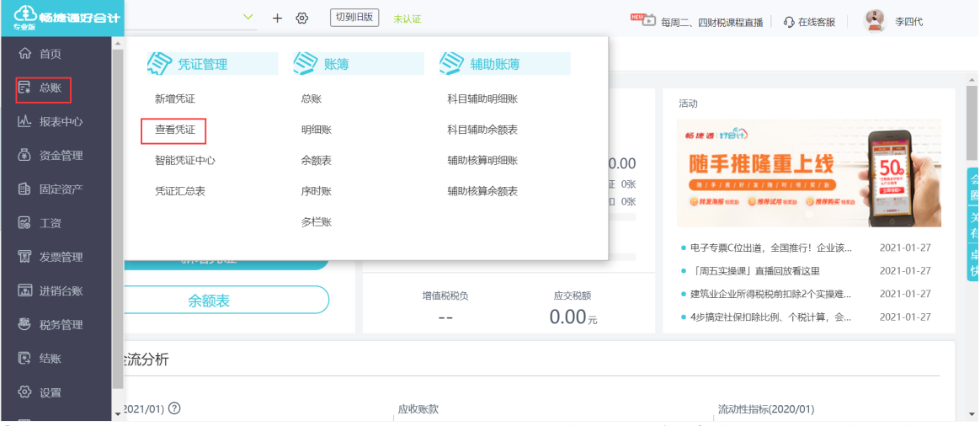
Task: Click sidebar scroll down arrow
Action: [x=118, y=413]
